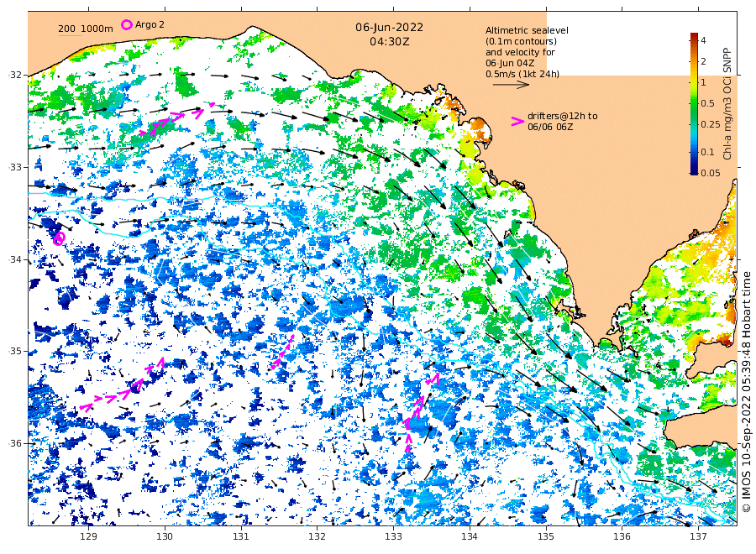756x554 pixels.
Task: Click the cyan 200m depth legend line
Action: (x=70, y=35)
